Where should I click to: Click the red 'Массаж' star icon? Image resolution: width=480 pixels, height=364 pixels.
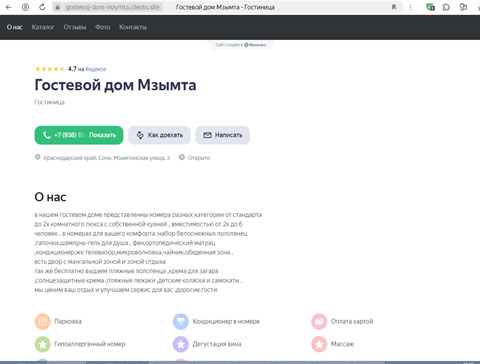click(319, 344)
